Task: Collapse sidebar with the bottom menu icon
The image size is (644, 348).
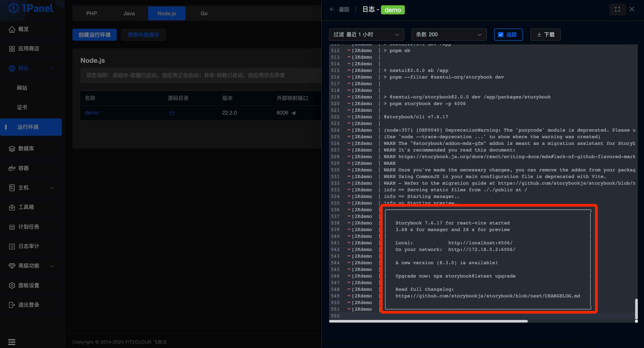Action: (x=12, y=342)
